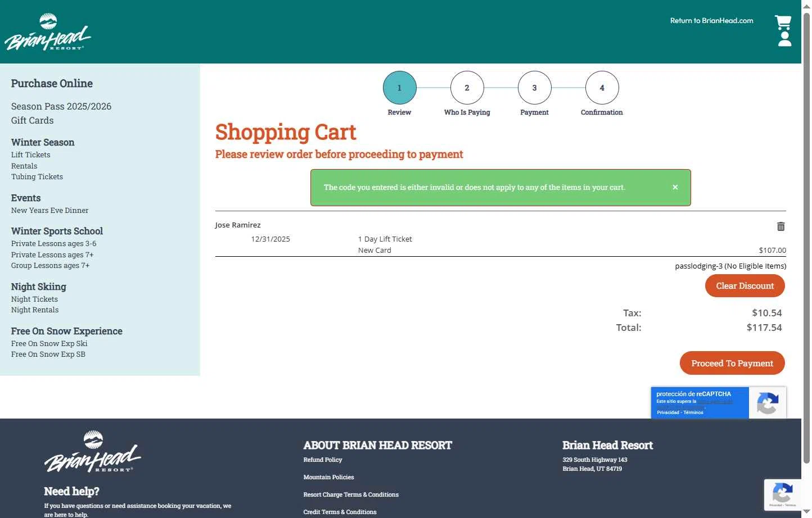Select Group Lessons ages 7+
Image resolution: width=812 pixels, height=518 pixels.
tap(51, 265)
